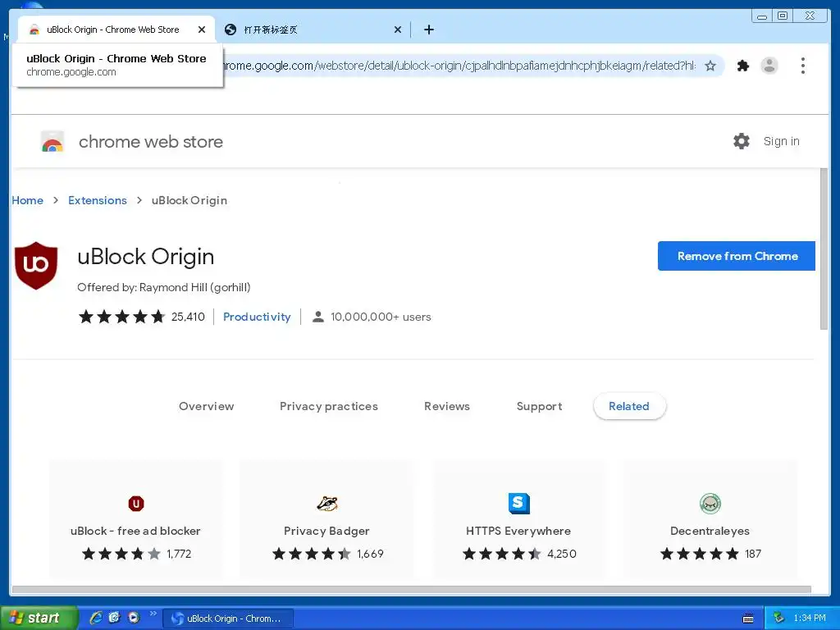
Task: Click uBlock free ad blocker's 1,772 count
Action: click(179, 554)
